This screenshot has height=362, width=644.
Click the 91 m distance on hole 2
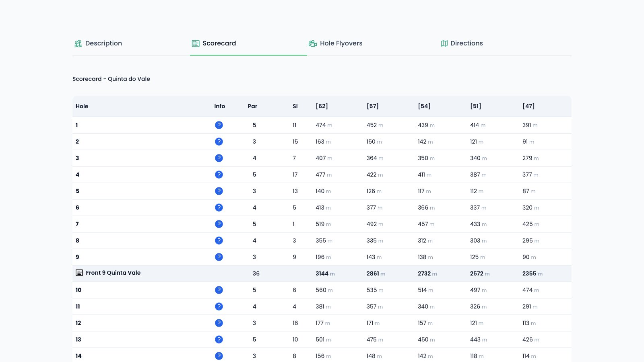click(x=528, y=142)
